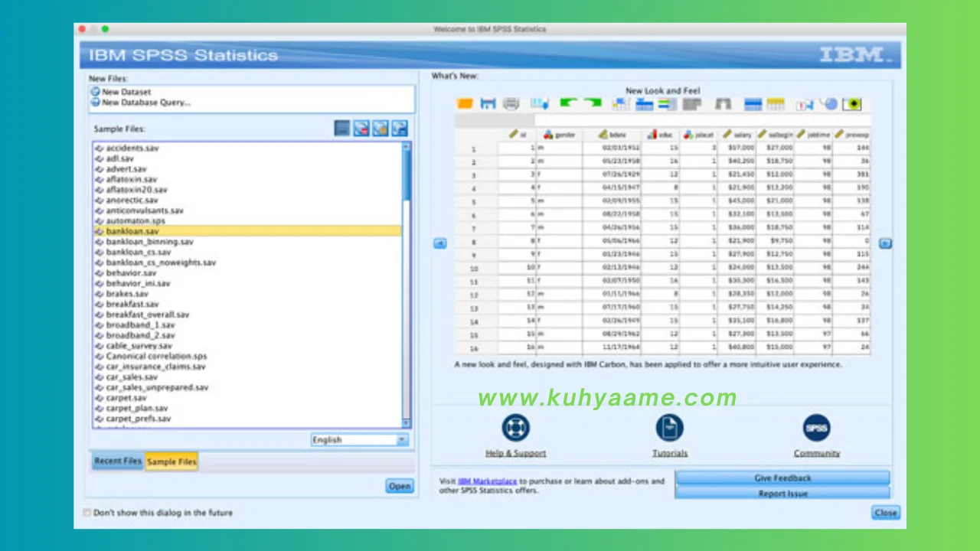This screenshot has height=551, width=980.
Task: Select Canonical correlation.sps file
Action: pos(247,356)
